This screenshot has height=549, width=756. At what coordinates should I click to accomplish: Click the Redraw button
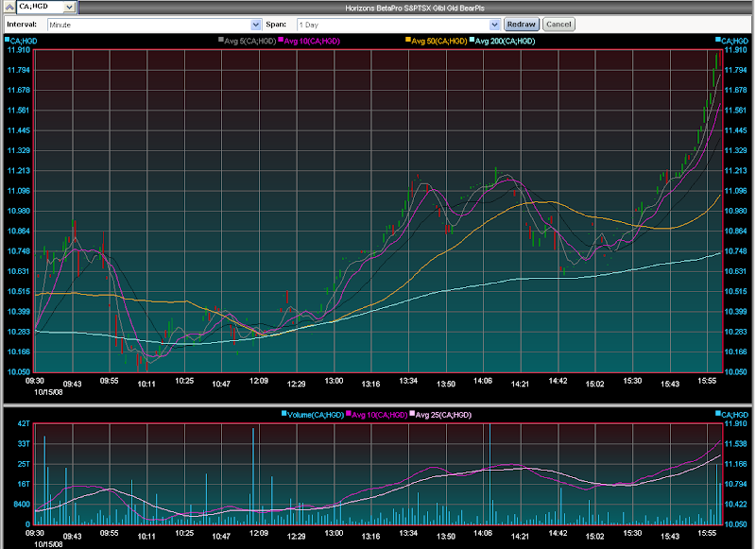coord(522,25)
